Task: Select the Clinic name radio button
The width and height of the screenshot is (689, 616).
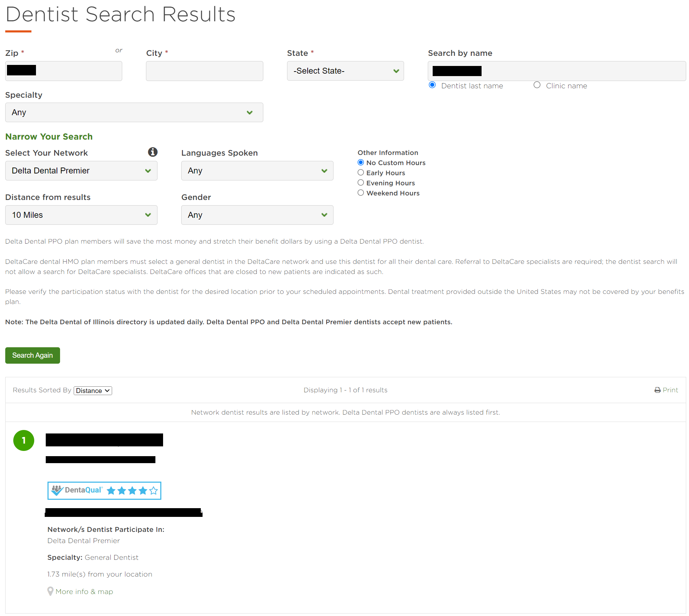Action: pos(537,85)
